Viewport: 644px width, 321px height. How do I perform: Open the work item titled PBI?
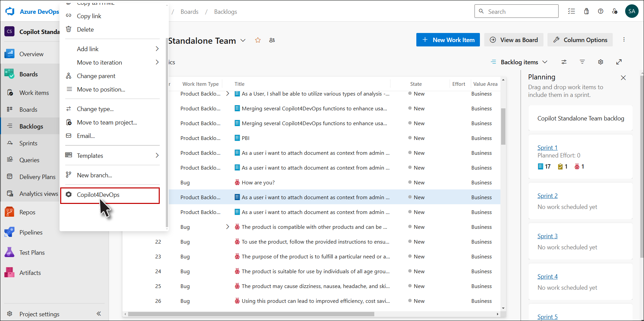245,138
